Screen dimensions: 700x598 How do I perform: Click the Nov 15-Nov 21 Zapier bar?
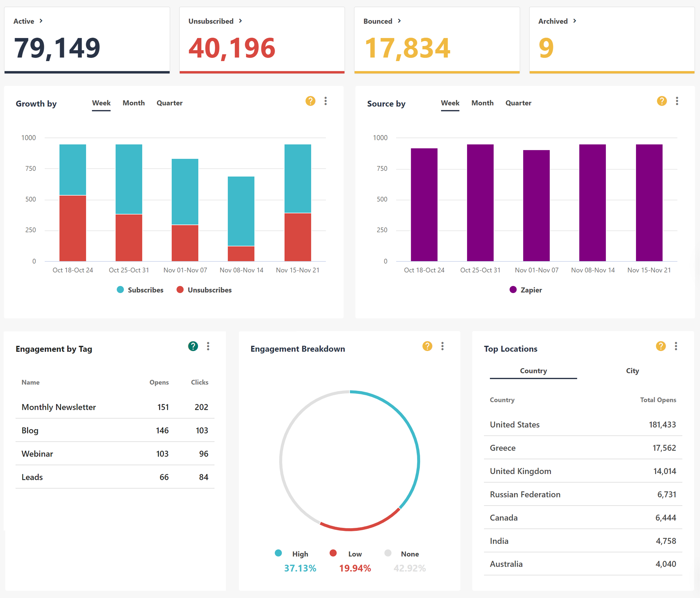tap(649, 203)
